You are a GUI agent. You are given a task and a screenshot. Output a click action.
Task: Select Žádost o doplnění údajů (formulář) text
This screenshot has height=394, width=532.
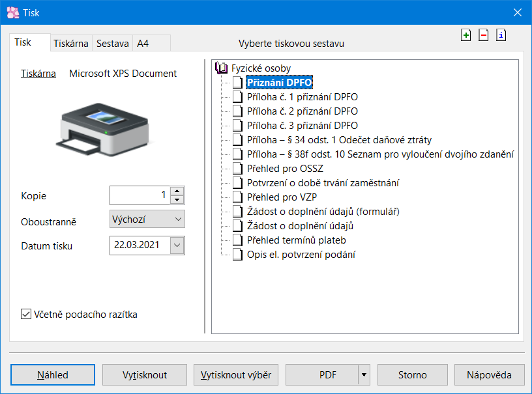pos(323,212)
